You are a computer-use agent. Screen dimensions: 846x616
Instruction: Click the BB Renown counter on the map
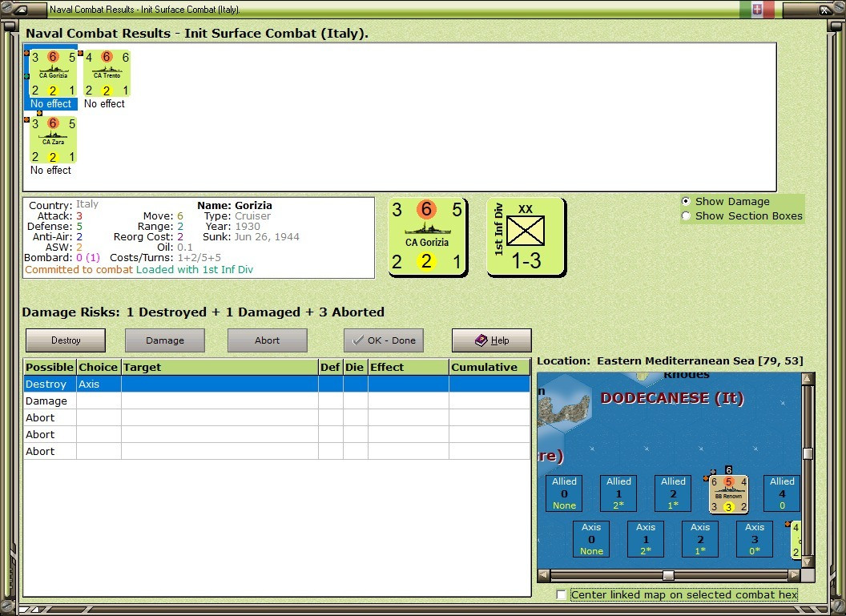click(728, 493)
